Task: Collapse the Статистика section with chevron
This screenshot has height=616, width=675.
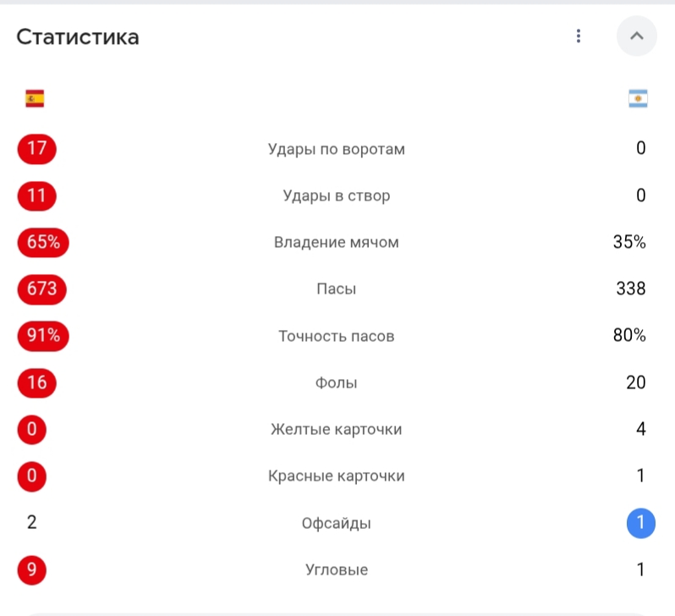Action: 637,36
